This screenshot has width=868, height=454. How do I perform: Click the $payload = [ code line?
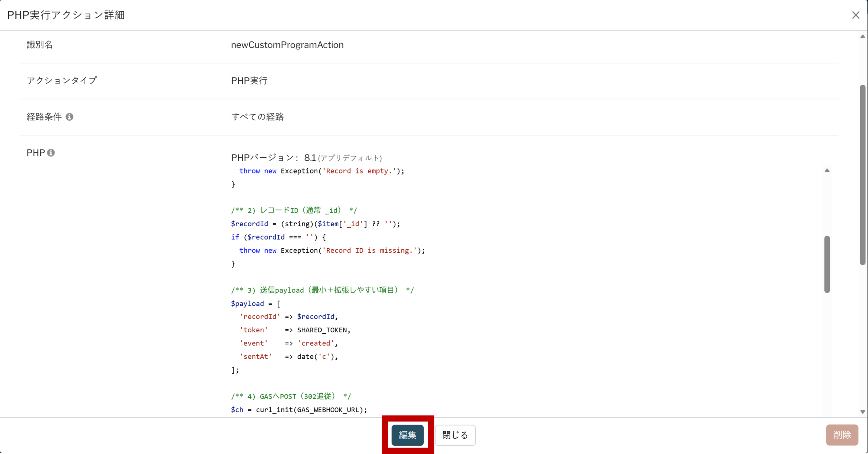click(x=255, y=304)
